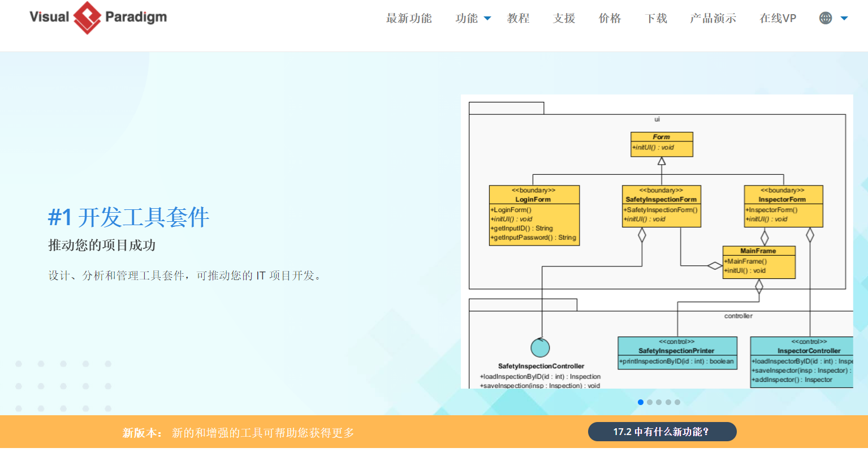This screenshot has width=868, height=452.
Task: Open 在线VP link
Action: (x=778, y=19)
